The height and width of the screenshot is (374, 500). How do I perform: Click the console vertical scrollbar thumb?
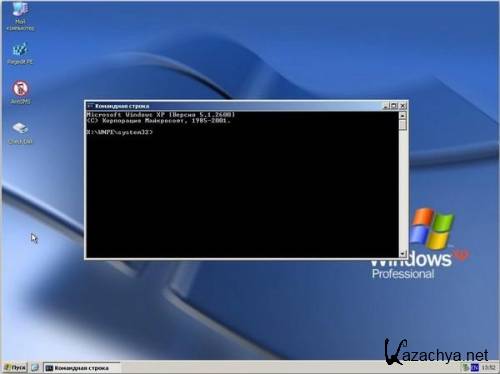(x=403, y=125)
